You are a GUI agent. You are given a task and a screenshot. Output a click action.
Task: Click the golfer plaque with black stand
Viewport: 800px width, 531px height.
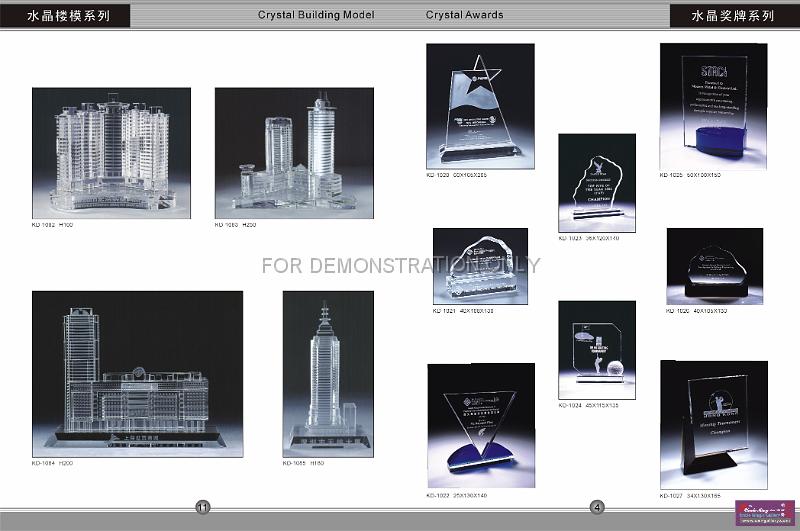713,425
